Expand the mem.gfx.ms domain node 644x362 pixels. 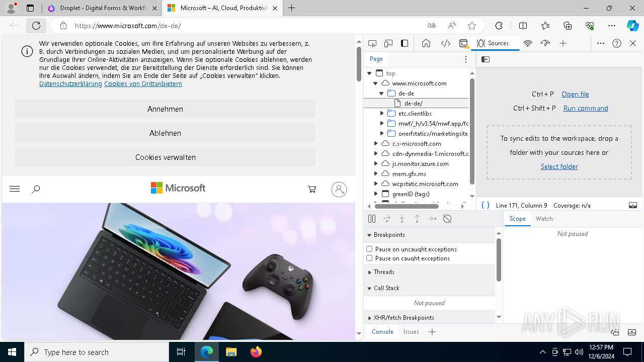click(x=376, y=174)
